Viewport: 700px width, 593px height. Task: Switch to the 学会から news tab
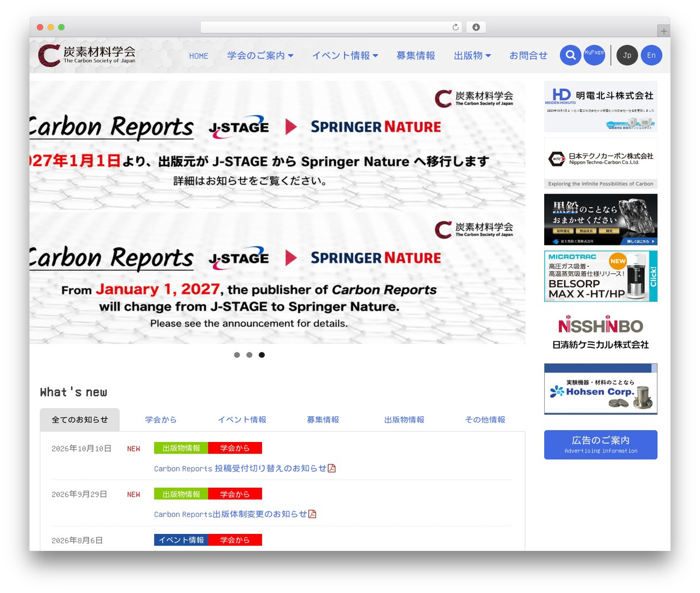(161, 420)
